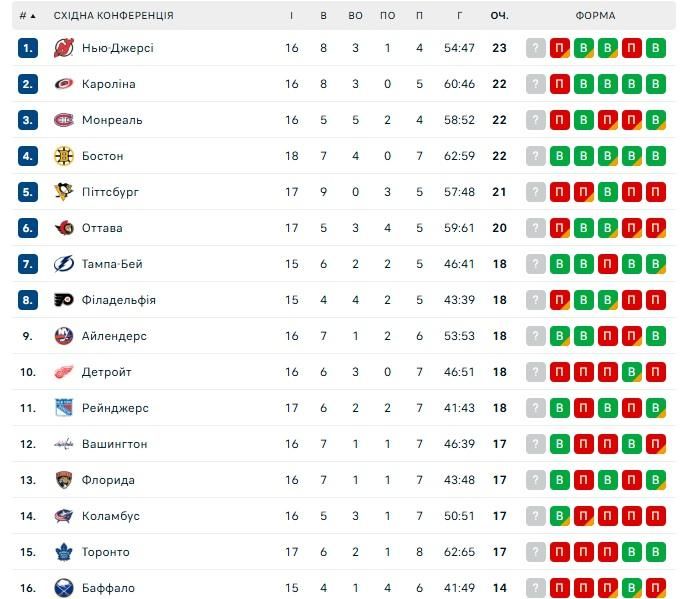Click the Boston Bruins logo
This screenshot has width=685, height=599.
(x=63, y=156)
